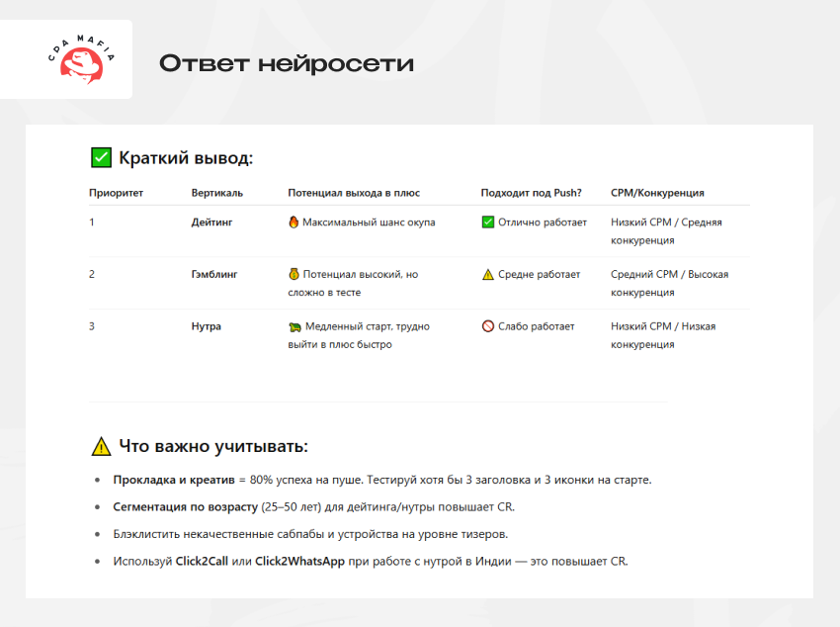Click Средний CPM / Высокая конкуренция cell
The image size is (840, 627).
[x=670, y=283]
